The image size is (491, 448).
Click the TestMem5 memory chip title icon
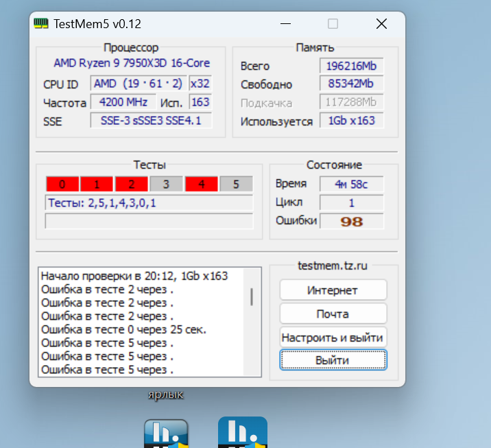tap(41, 23)
